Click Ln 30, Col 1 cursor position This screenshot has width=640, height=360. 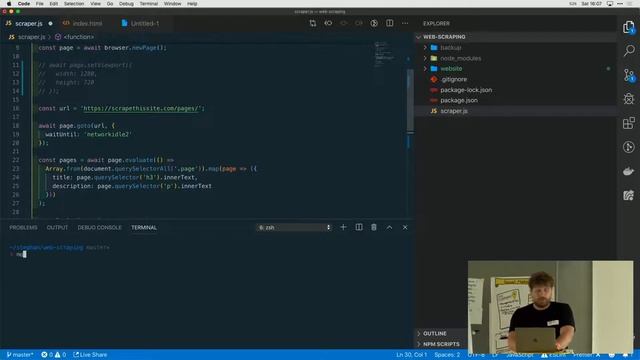411,355
